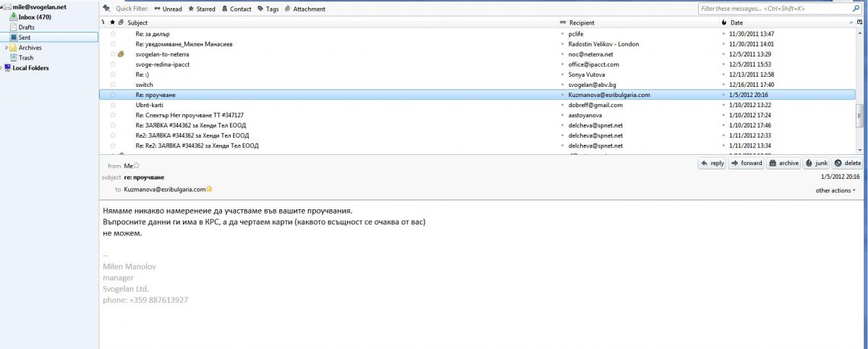Select the Trash folder
The height and width of the screenshot is (349, 868).
(x=26, y=58)
